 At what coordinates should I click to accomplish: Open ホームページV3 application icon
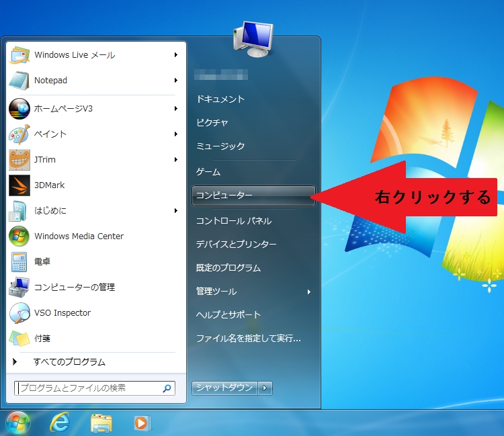click(x=19, y=109)
